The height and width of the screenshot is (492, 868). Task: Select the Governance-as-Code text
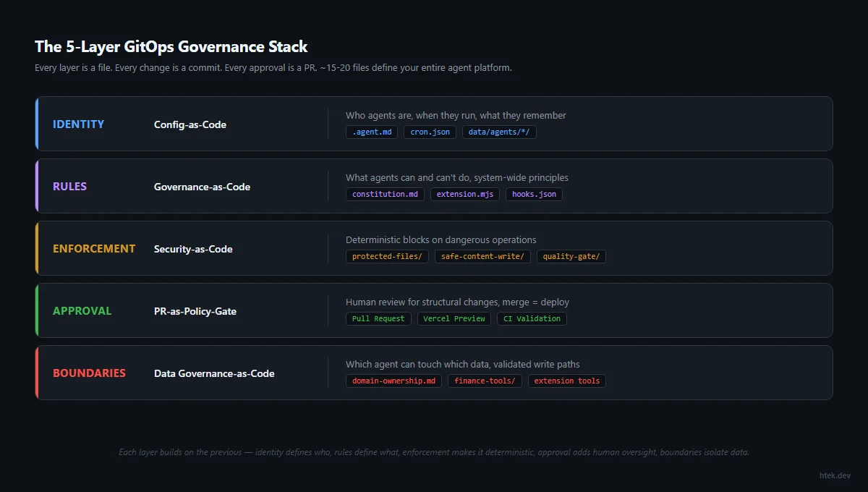(202, 187)
